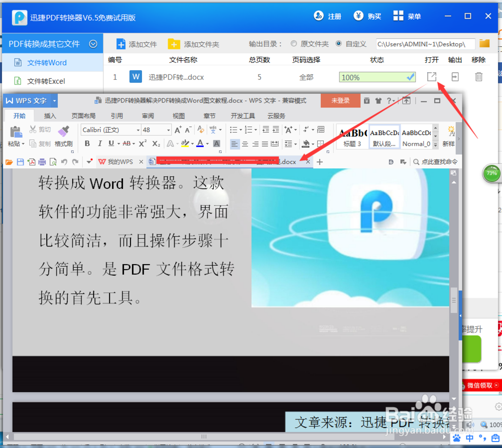Open the font name Calibri dropdown

pyautogui.click(x=138, y=130)
